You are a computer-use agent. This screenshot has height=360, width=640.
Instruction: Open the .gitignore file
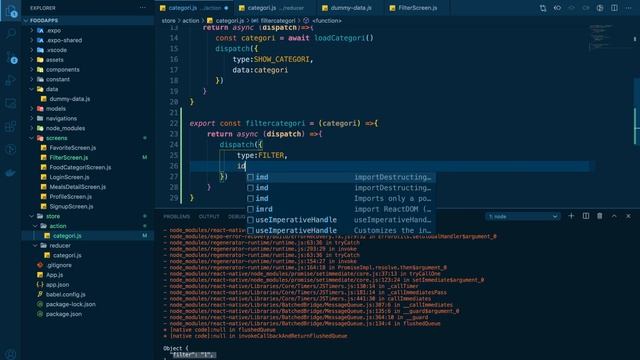tap(59, 265)
